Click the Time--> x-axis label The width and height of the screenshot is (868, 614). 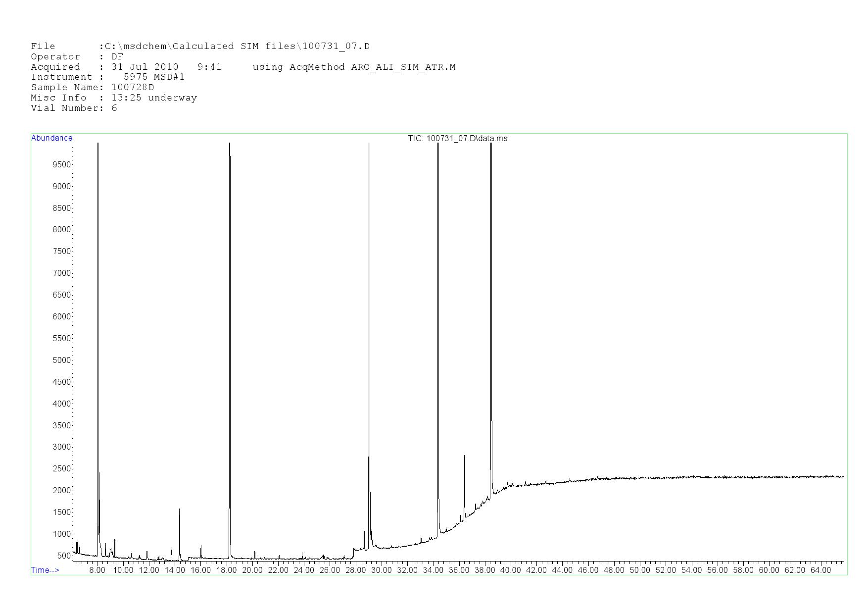pyautogui.click(x=45, y=570)
